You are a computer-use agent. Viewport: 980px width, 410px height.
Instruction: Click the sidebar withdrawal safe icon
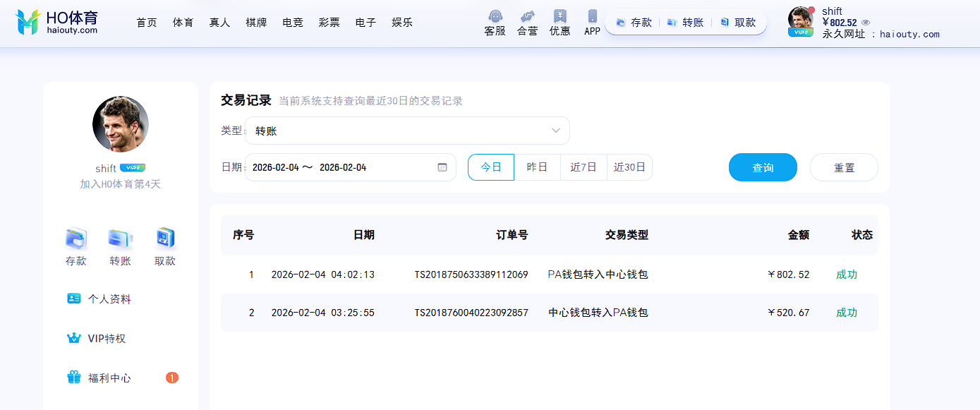pyautogui.click(x=164, y=239)
